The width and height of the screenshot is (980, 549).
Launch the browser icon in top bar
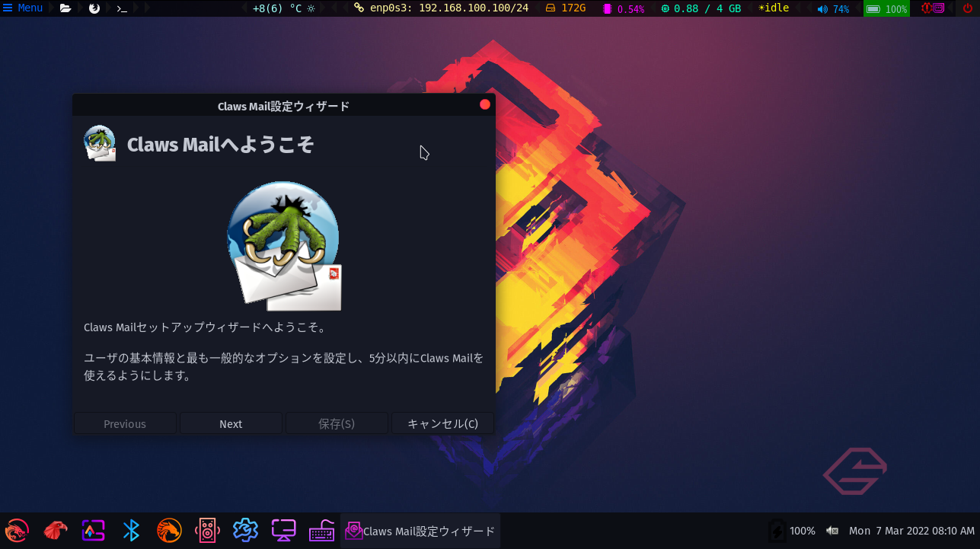click(x=94, y=8)
